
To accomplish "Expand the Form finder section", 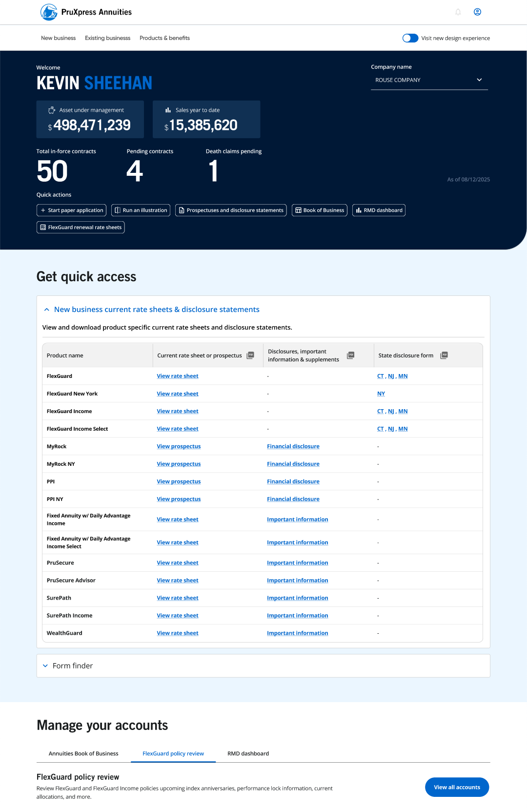I will pos(45,666).
